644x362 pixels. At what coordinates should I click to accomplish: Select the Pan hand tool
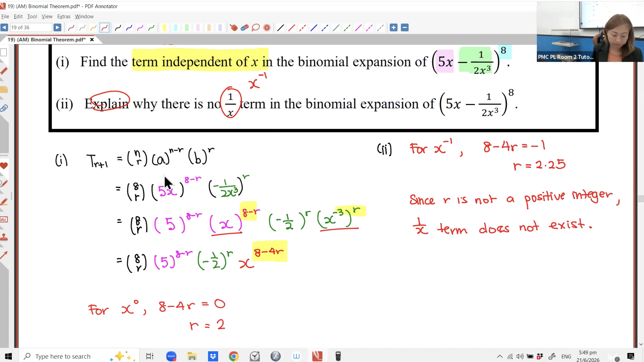[x=234, y=27]
